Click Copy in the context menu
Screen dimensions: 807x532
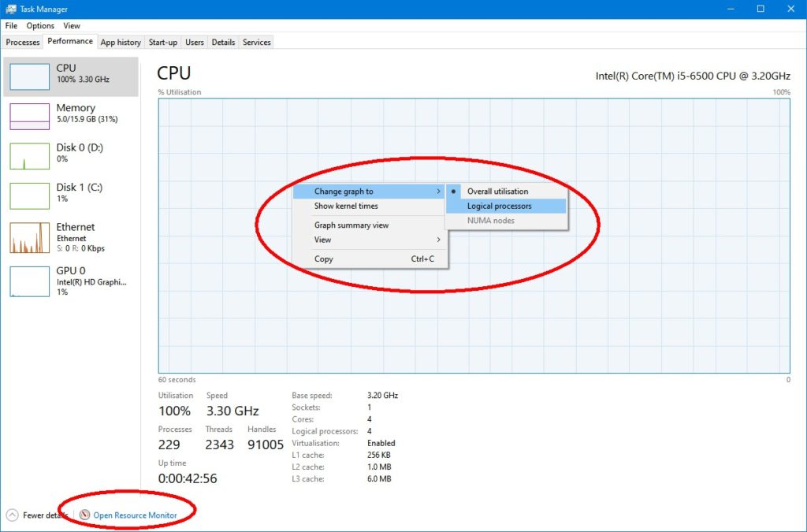(369, 259)
